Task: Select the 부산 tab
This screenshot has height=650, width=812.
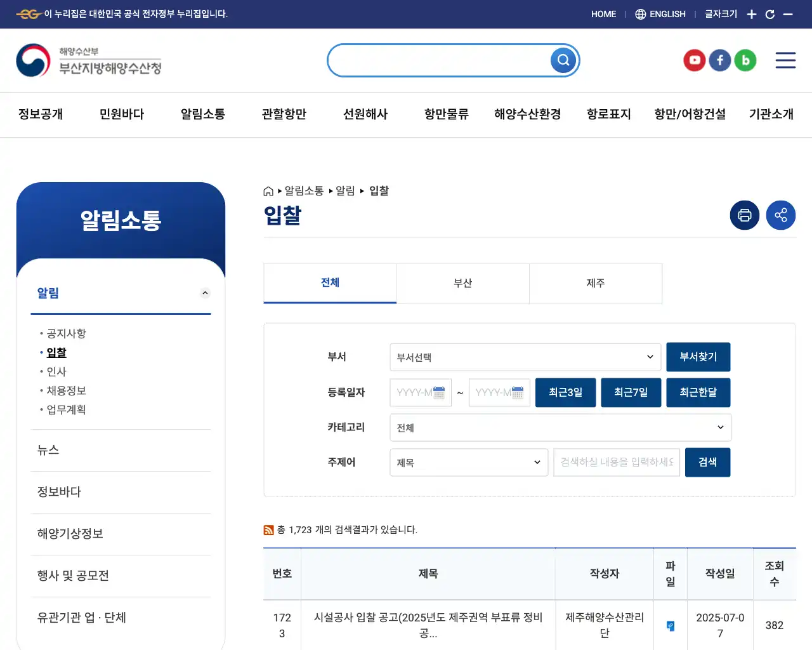Action: [x=463, y=282]
